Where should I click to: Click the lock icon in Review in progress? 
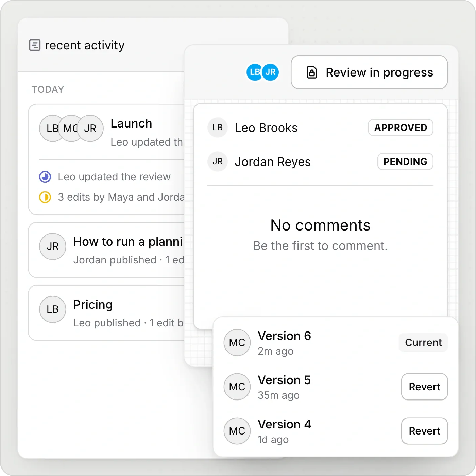(312, 72)
